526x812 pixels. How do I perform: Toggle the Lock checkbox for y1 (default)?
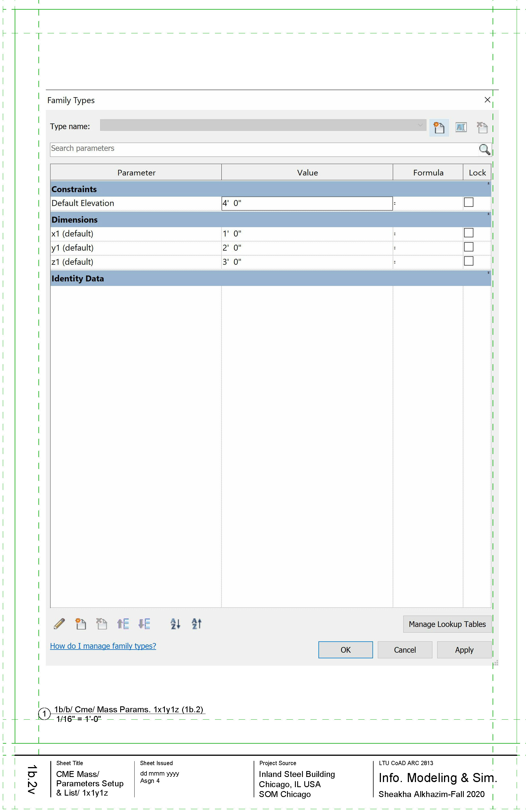click(x=469, y=247)
